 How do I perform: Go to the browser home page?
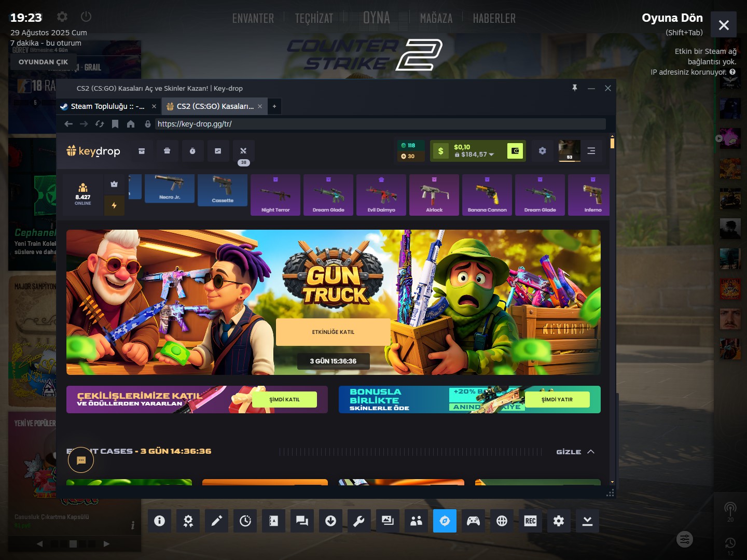point(131,124)
